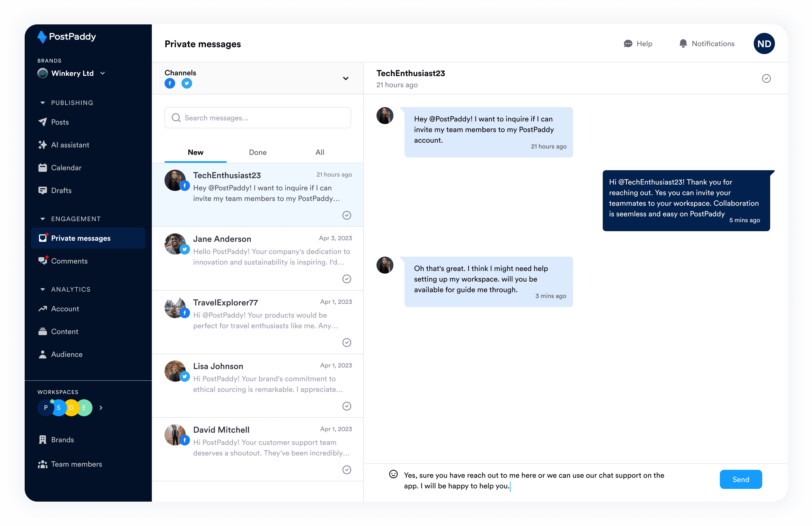
Task: Expand the Channels dropdown
Action: 346,78
